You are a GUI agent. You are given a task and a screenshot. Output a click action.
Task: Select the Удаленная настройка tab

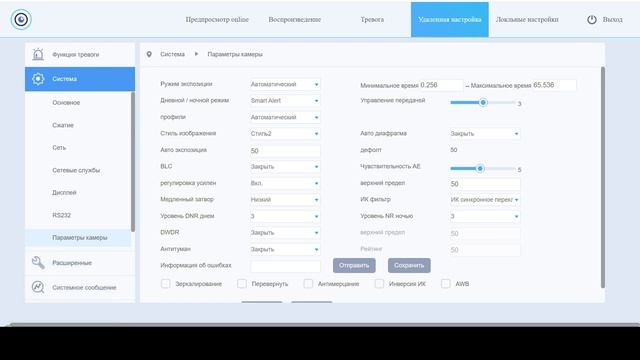point(449,19)
